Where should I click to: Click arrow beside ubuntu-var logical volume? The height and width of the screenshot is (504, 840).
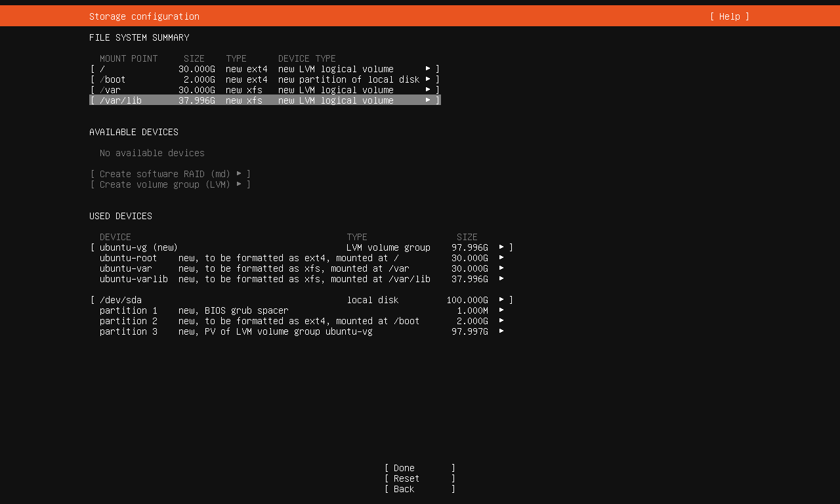tap(501, 268)
